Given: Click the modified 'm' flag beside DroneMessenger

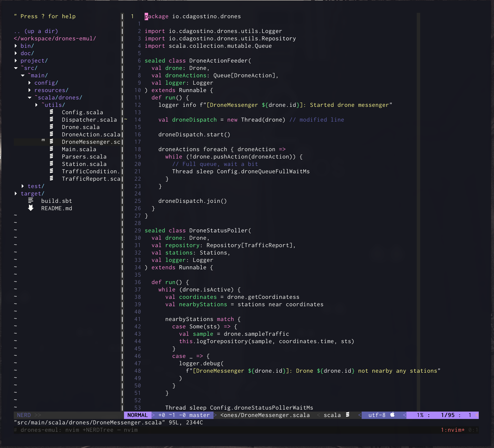Looking at the screenshot, I should pos(43,140).
